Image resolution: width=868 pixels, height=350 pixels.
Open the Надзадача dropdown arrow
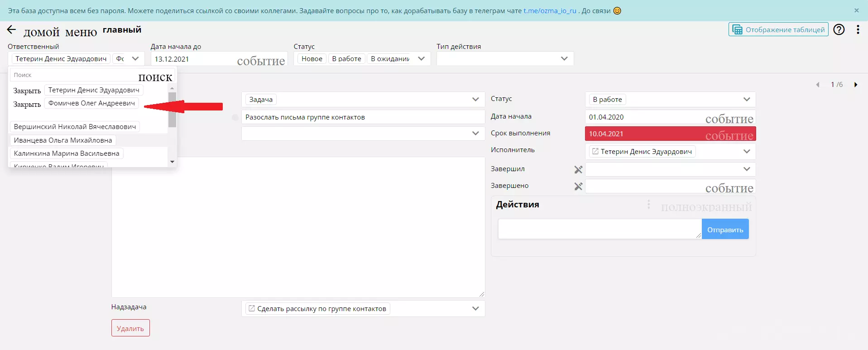(x=475, y=308)
